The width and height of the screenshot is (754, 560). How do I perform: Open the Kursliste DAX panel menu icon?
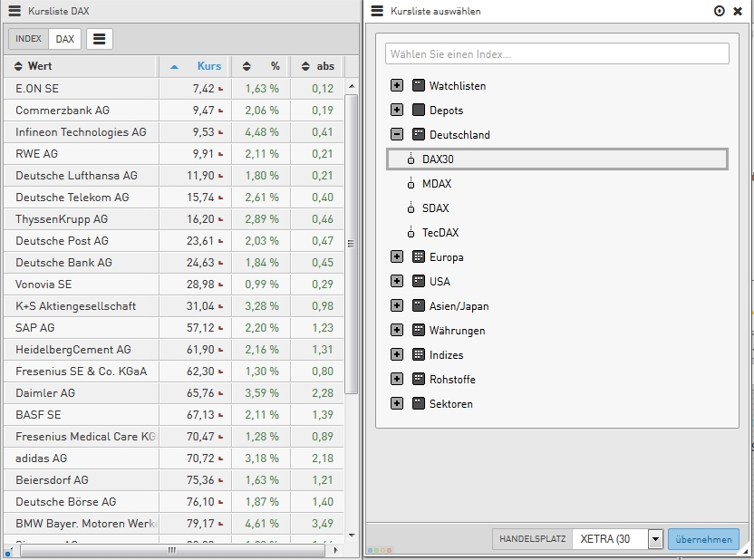point(14,11)
